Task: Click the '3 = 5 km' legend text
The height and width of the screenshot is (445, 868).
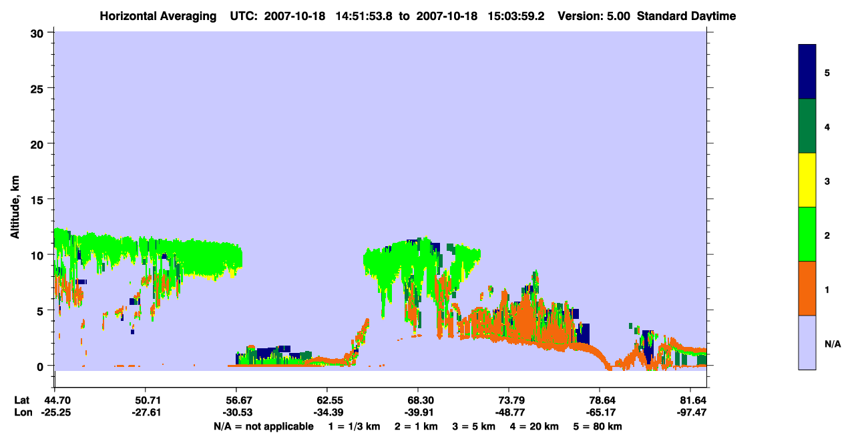Action: tap(475, 426)
